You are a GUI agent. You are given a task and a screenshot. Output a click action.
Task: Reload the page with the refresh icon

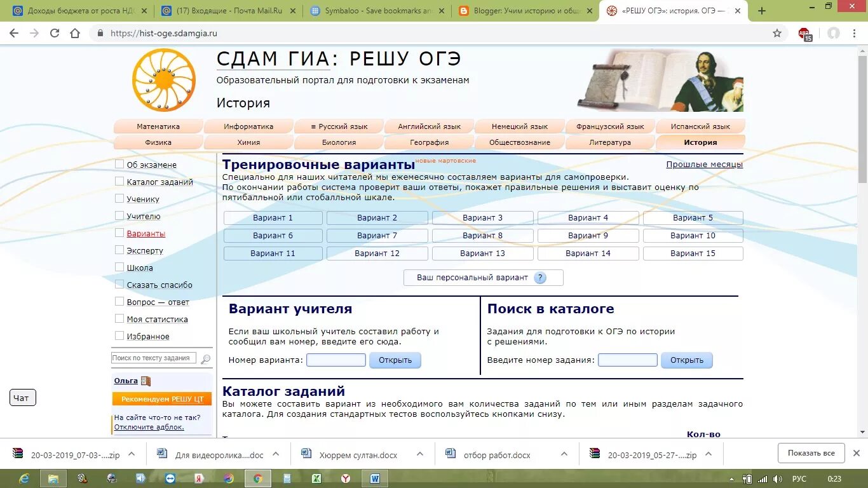(x=55, y=34)
